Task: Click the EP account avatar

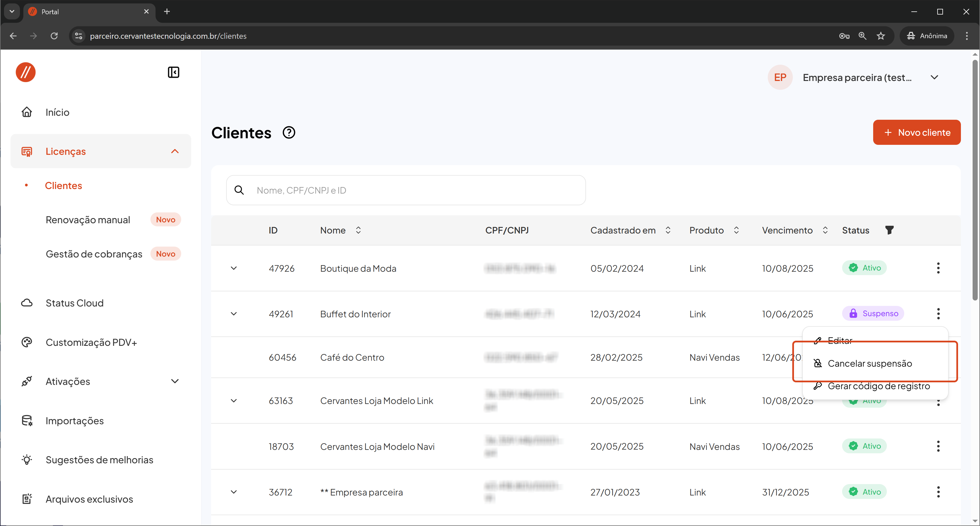Action: (780, 77)
